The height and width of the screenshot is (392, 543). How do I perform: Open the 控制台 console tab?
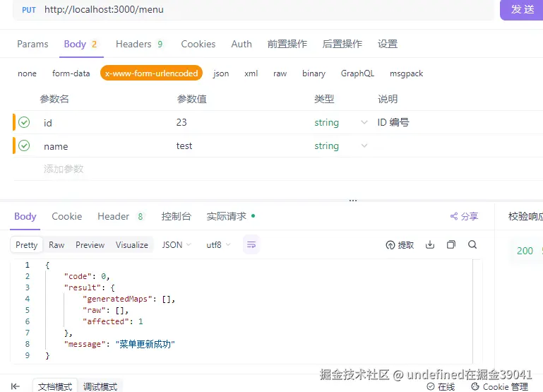coord(177,216)
